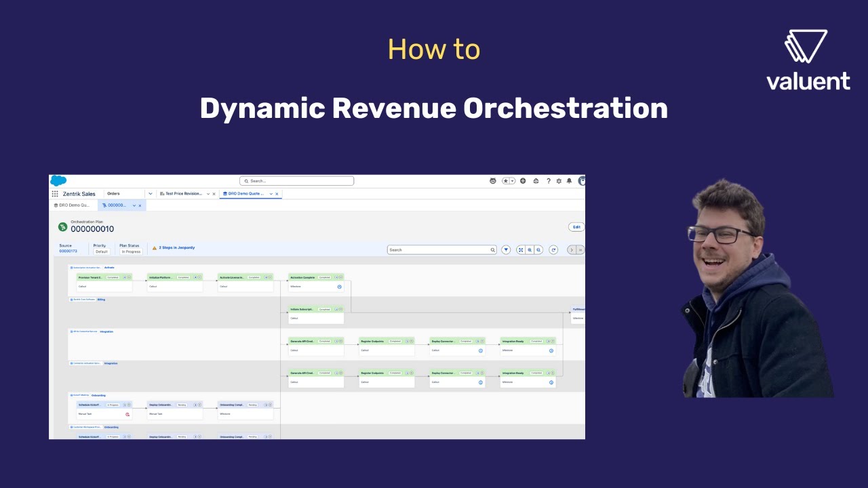The image size is (868, 488).
Task: Open Test Price Revision tab dropdown
Action: (208, 194)
